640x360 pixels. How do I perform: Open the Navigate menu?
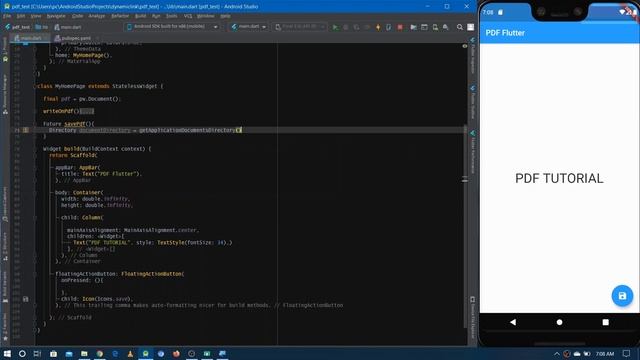click(56, 16)
